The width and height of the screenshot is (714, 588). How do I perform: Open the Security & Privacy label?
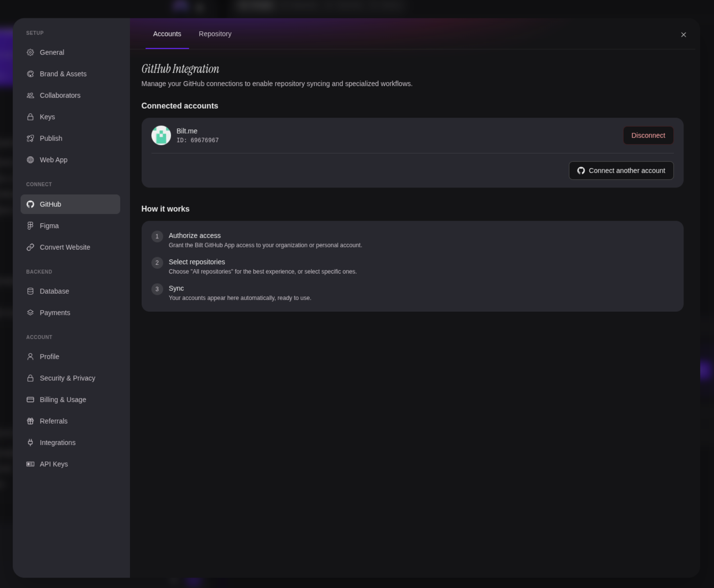point(68,378)
